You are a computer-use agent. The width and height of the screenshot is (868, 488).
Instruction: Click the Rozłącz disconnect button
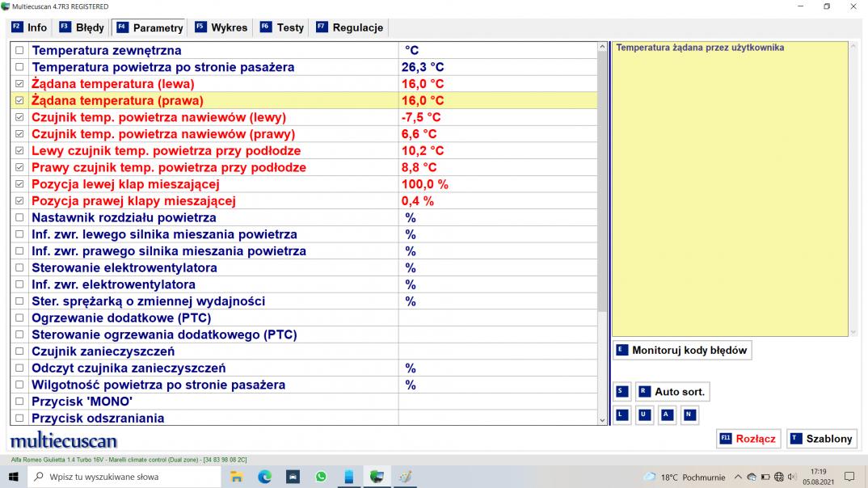[x=747, y=439]
